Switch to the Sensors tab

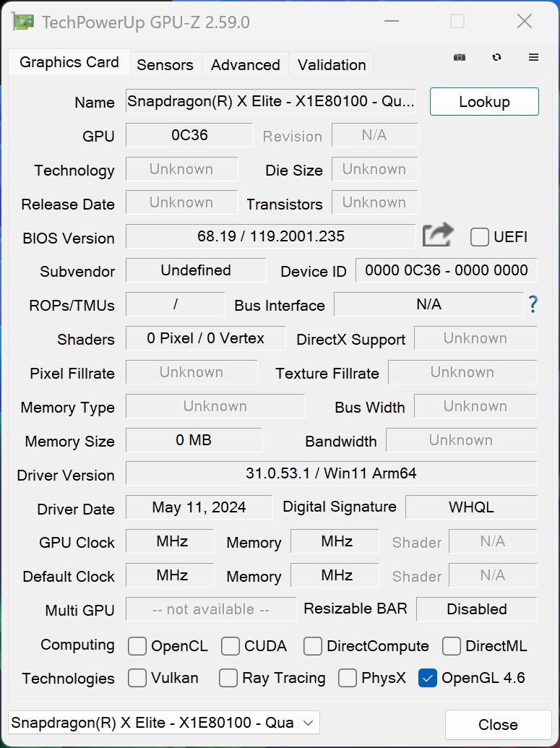coord(165,65)
